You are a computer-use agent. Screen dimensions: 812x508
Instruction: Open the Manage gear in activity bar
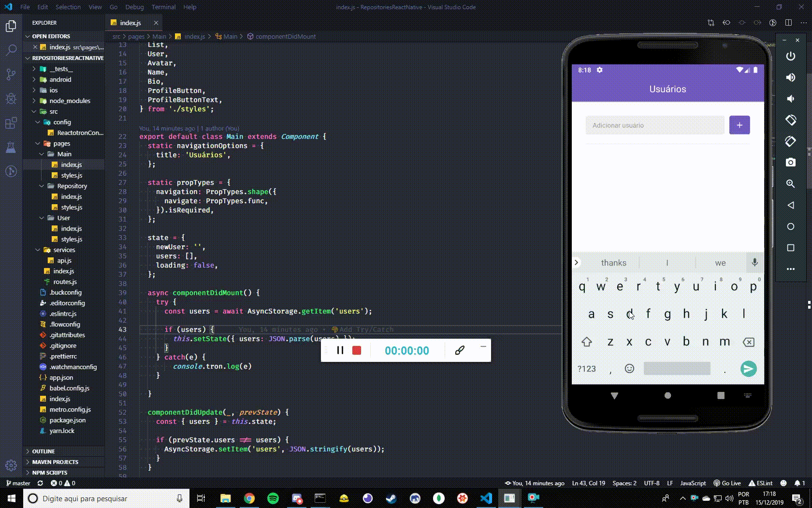click(x=11, y=465)
